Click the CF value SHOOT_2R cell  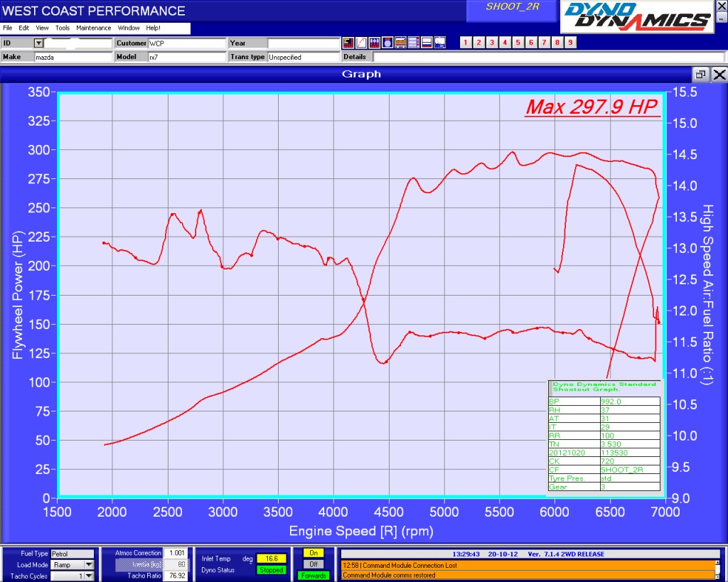[630, 470]
